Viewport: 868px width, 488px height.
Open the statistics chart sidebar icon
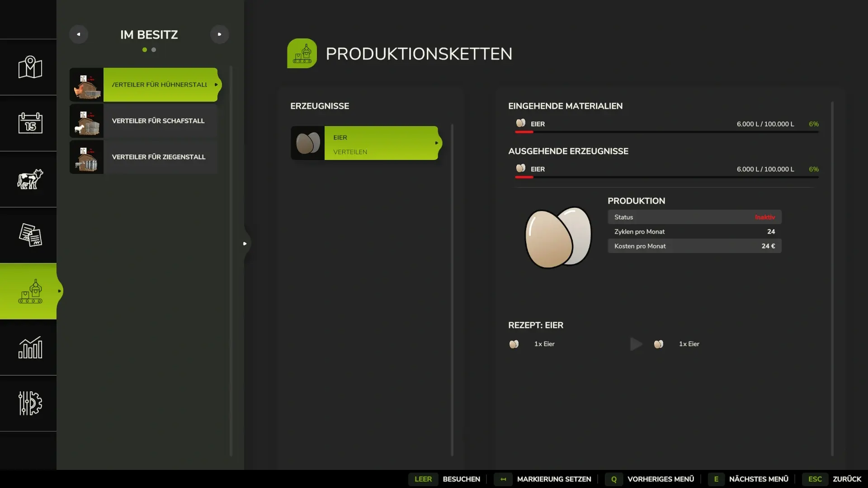click(x=30, y=347)
